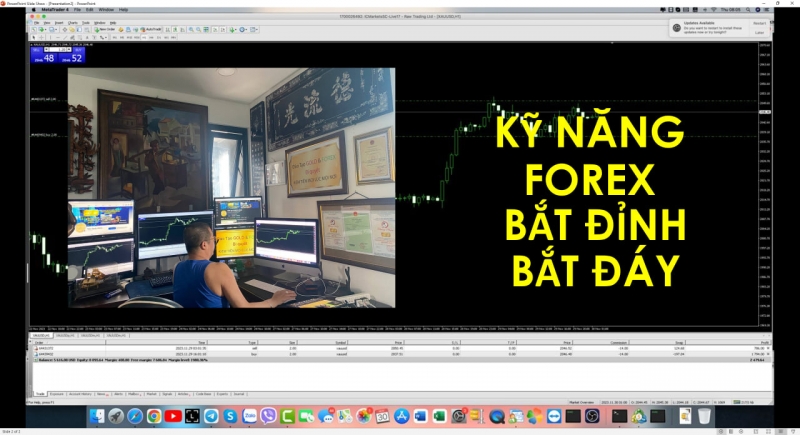Image resolution: width=800 pixels, height=435 pixels.
Task: Select the Fibonacci retracement tool
Action: (80, 38)
